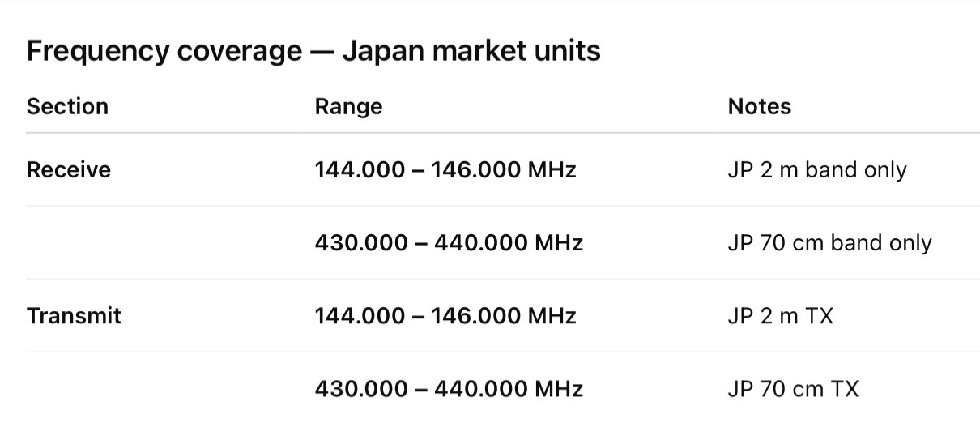Click the row divider directly above the Transmit row
980x440 pixels.
pos(503,279)
